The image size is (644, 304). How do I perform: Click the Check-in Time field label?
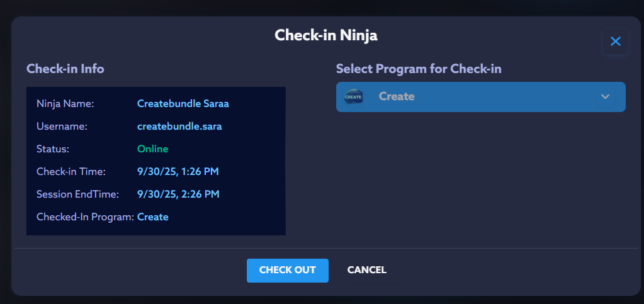tap(71, 172)
